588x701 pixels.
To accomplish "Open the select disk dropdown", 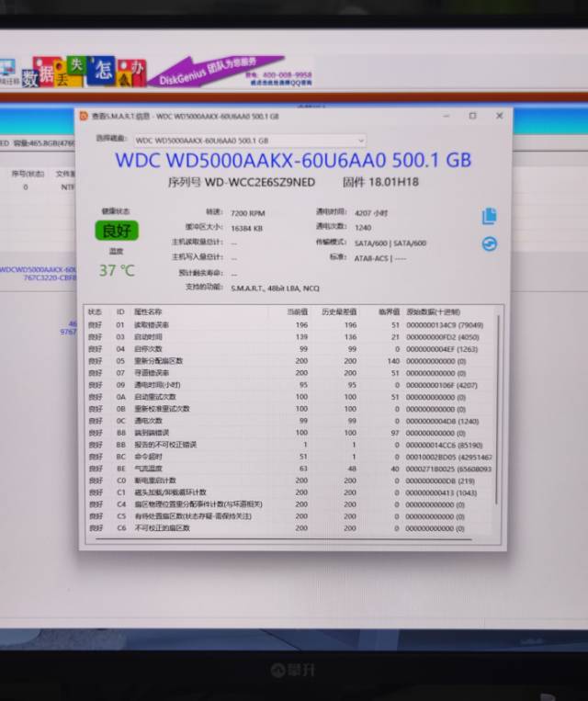I will (249, 141).
